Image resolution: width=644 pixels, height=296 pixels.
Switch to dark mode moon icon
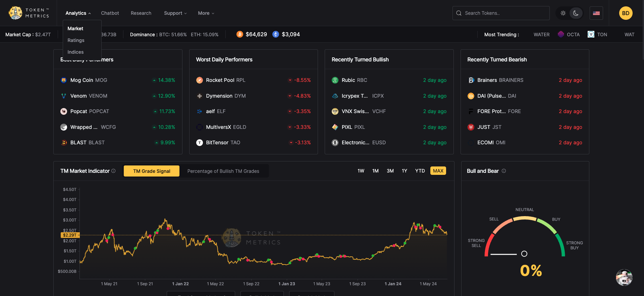pos(576,13)
